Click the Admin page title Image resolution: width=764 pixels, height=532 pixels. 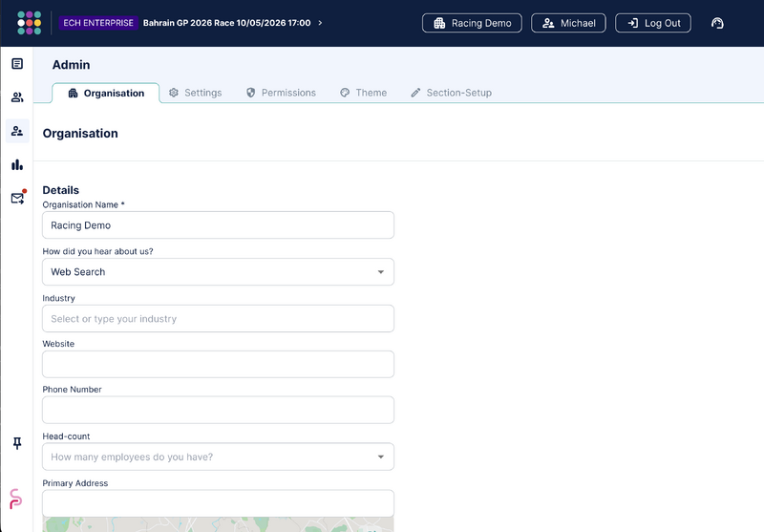click(71, 65)
